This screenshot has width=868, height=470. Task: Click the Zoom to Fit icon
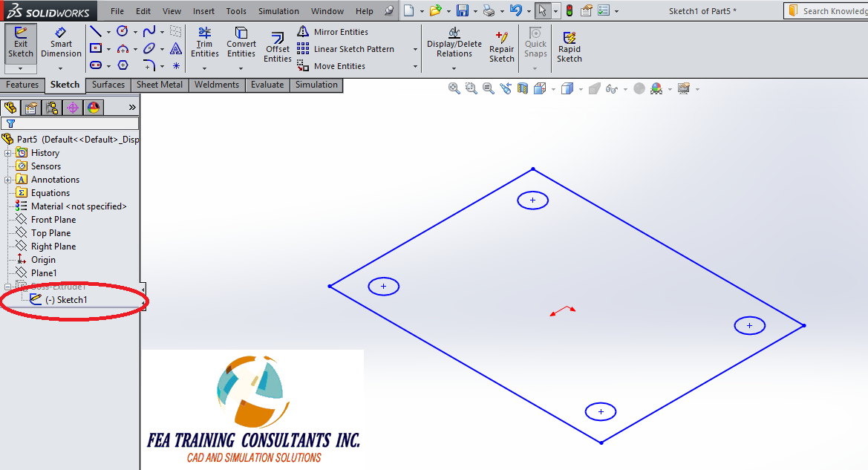point(454,88)
